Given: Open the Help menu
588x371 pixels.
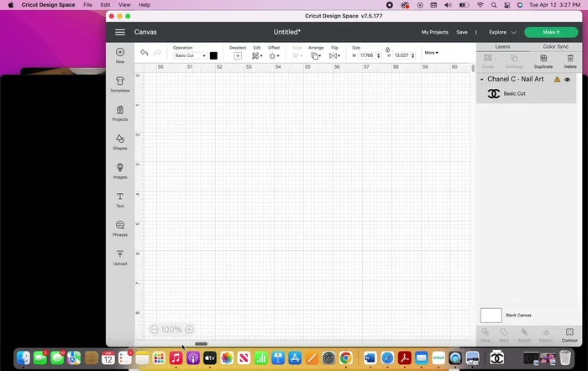Looking at the screenshot, I should 144,5.
